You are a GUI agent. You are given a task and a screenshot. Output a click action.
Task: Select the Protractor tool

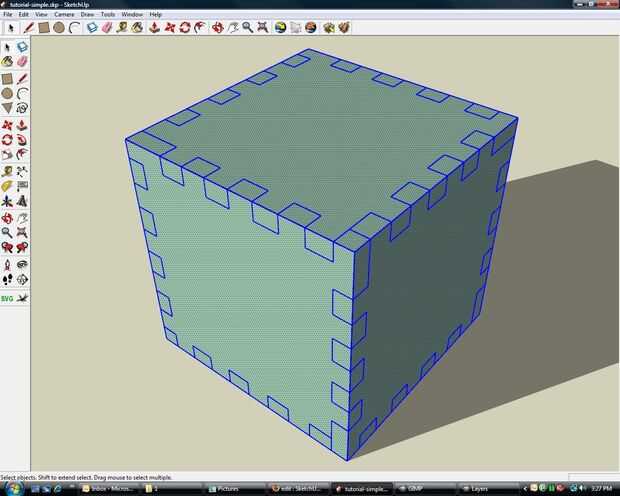7,186
